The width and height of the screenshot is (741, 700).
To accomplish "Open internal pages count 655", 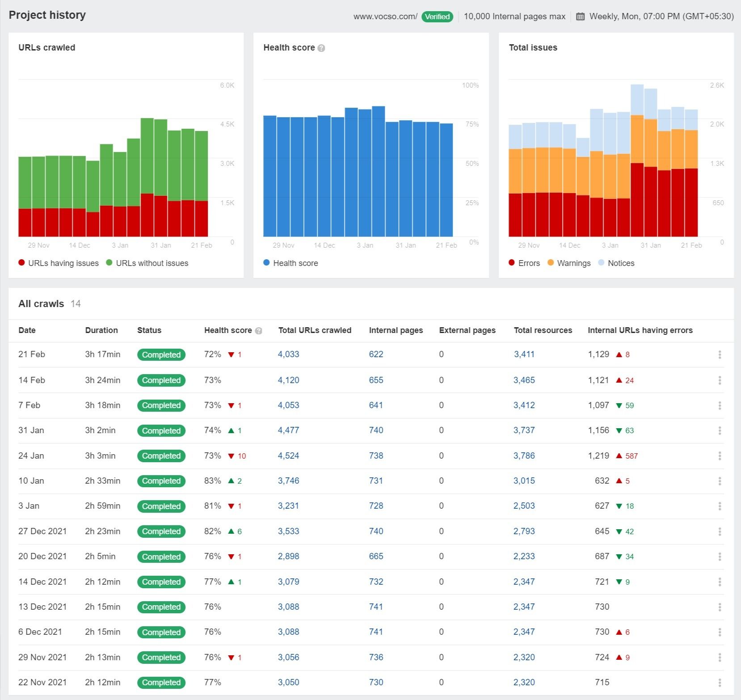I will coord(376,380).
